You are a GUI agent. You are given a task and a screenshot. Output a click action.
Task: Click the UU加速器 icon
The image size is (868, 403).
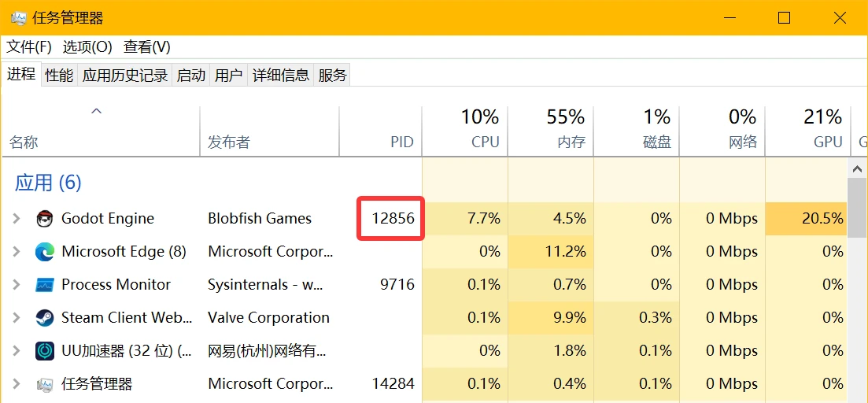(x=44, y=351)
